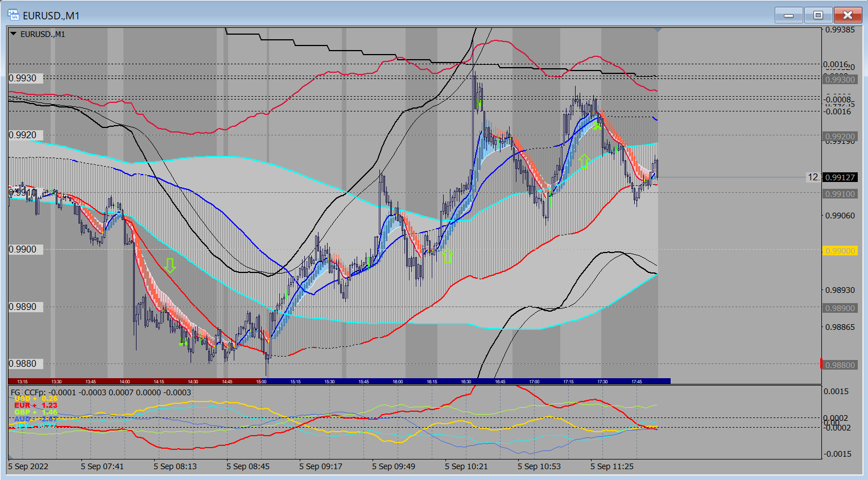Maximize the EURUSD chart window
The width and height of the screenshot is (868, 480).
(818, 15)
